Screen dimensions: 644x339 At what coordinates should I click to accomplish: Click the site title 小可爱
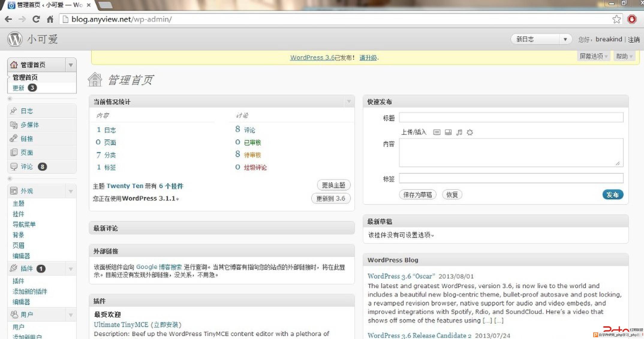coord(42,39)
